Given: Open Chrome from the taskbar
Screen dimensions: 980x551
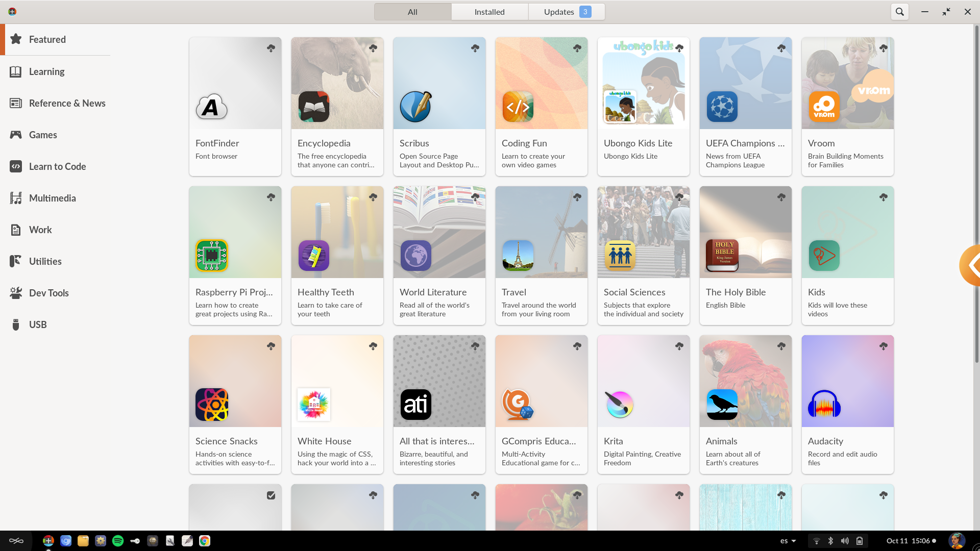Looking at the screenshot, I should click(205, 541).
